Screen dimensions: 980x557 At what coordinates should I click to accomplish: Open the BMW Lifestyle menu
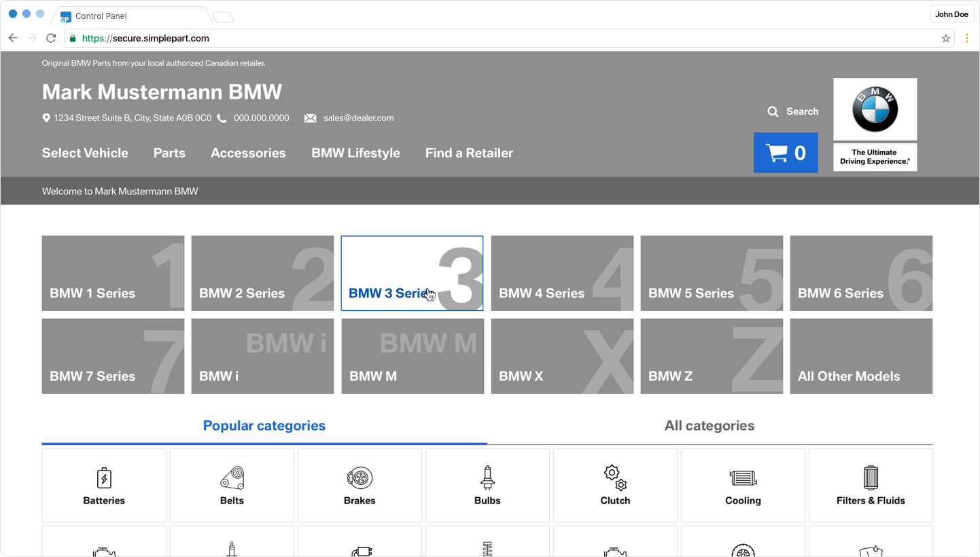point(355,153)
